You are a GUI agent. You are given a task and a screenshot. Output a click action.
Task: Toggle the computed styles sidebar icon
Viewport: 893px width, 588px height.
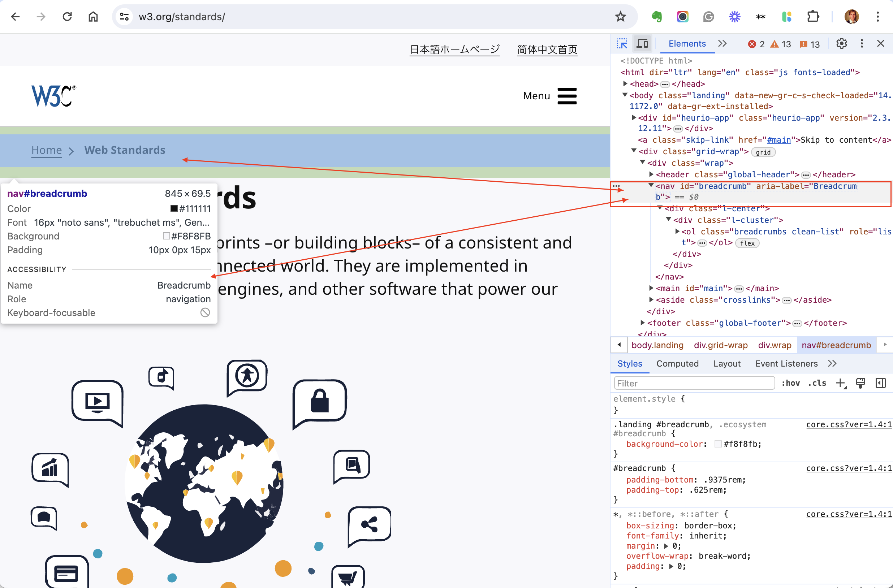tap(881, 383)
